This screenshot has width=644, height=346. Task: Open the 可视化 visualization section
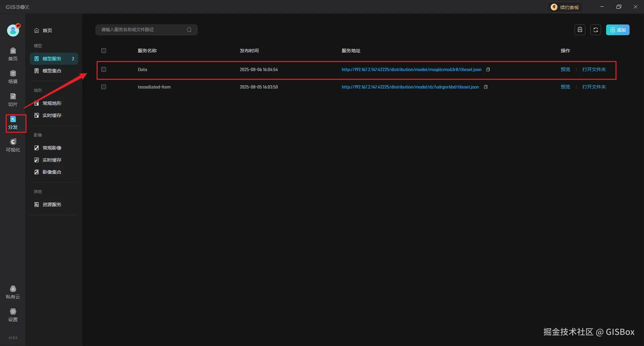point(13,146)
